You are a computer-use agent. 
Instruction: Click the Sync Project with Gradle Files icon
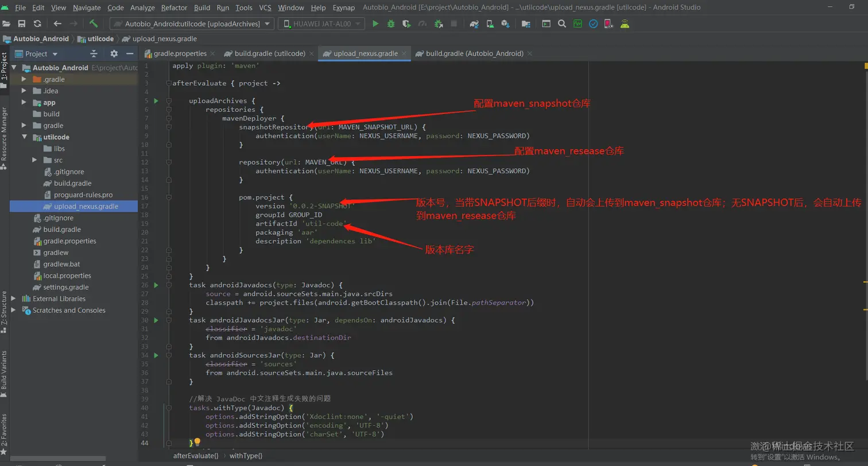tap(474, 24)
